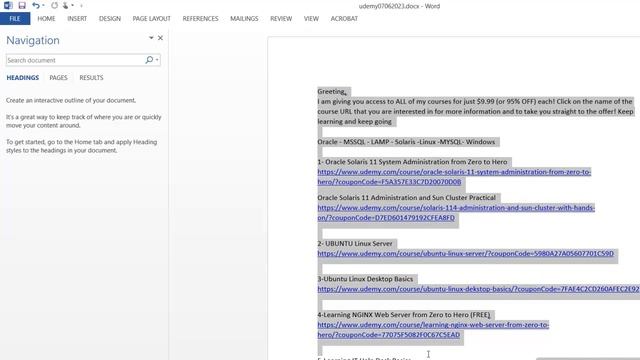
Task: Click the Word application icon
Action: click(8, 5)
